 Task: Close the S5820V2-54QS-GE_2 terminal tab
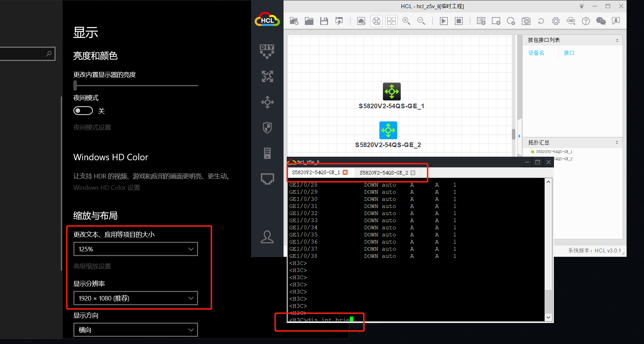(413, 173)
